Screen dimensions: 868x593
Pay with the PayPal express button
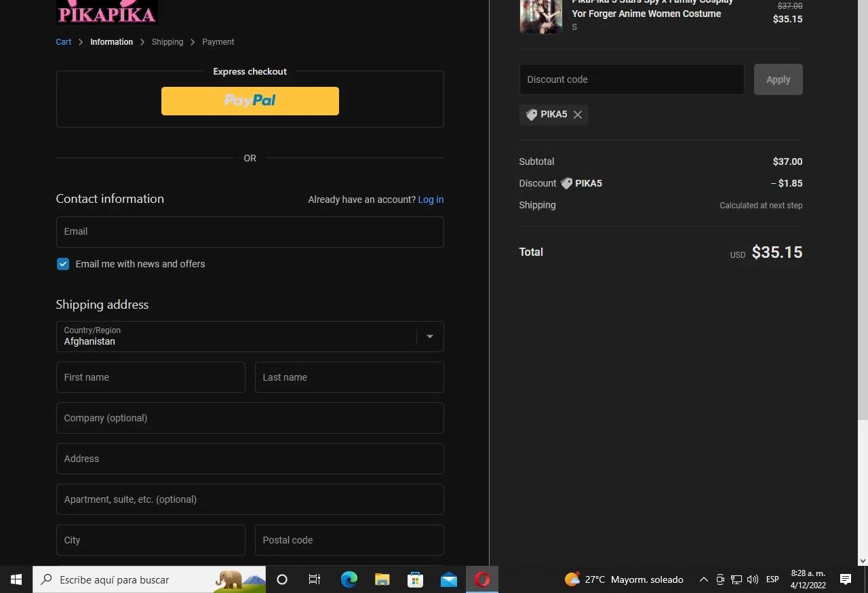click(x=250, y=101)
